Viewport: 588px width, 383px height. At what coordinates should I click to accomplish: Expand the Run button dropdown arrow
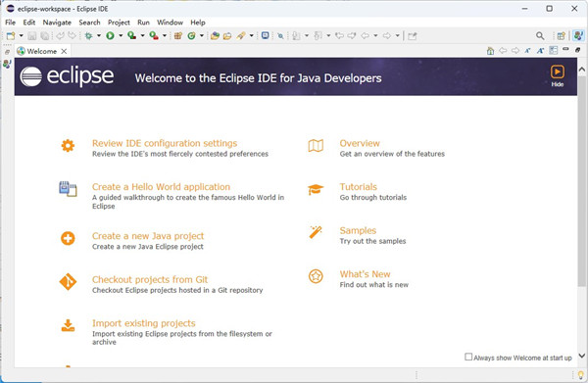pos(121,35)
